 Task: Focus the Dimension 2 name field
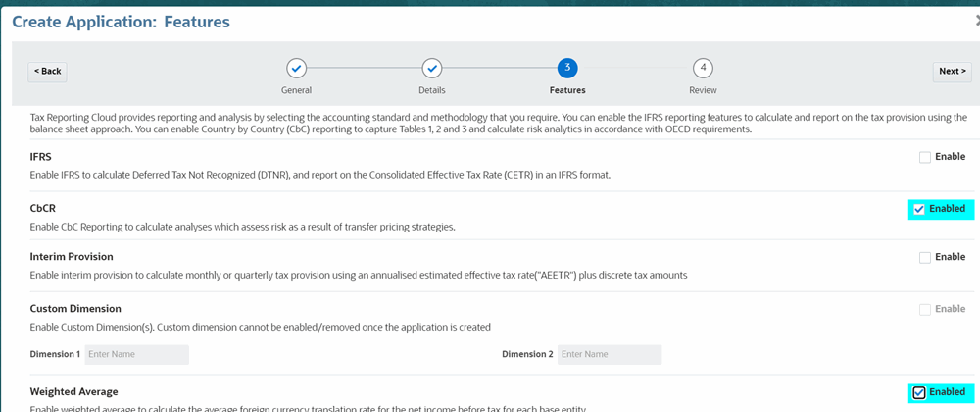(610, 354)
